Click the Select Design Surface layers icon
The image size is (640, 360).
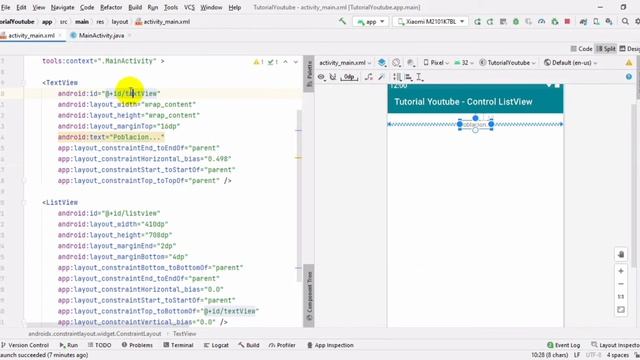click(x=382, y=62)
